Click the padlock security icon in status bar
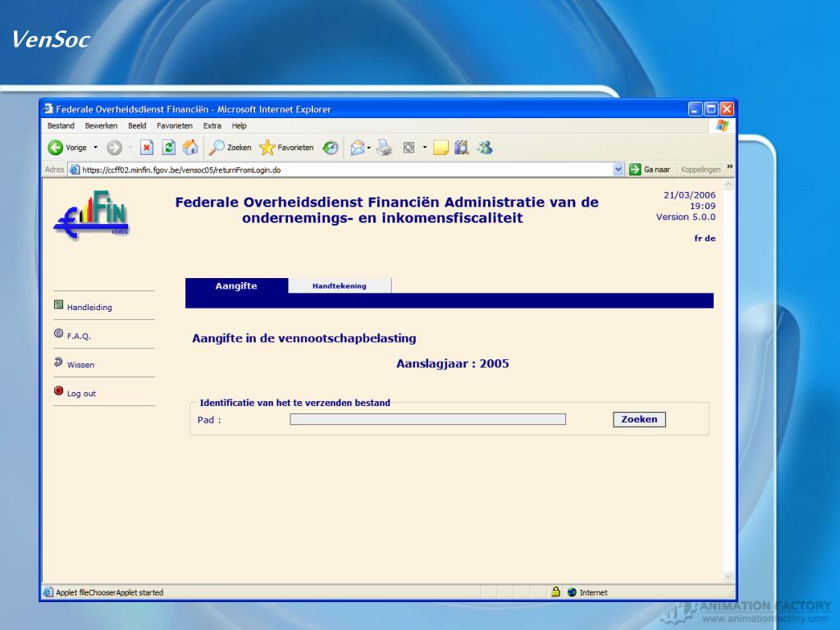Image resolution: width=840 pixels, height=630 pixels. [x=555, y=592]
